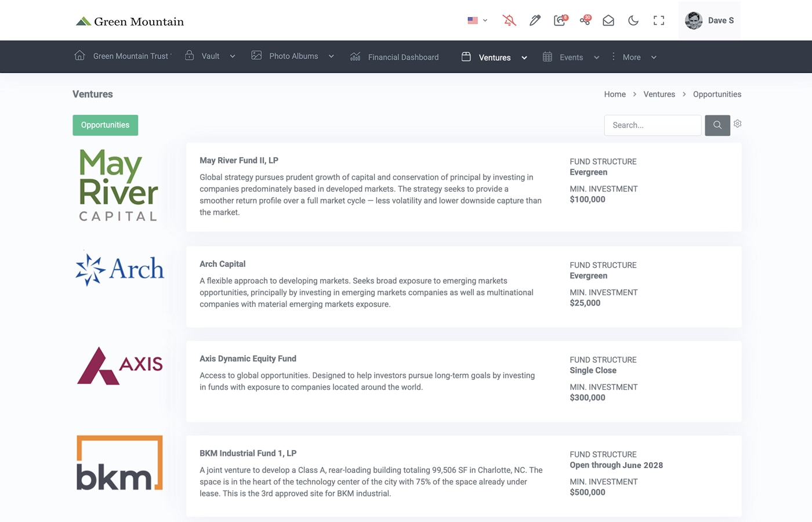Click the Events calendar icon
The width and height of the screenshot is (812, 522).
point(547,56)
